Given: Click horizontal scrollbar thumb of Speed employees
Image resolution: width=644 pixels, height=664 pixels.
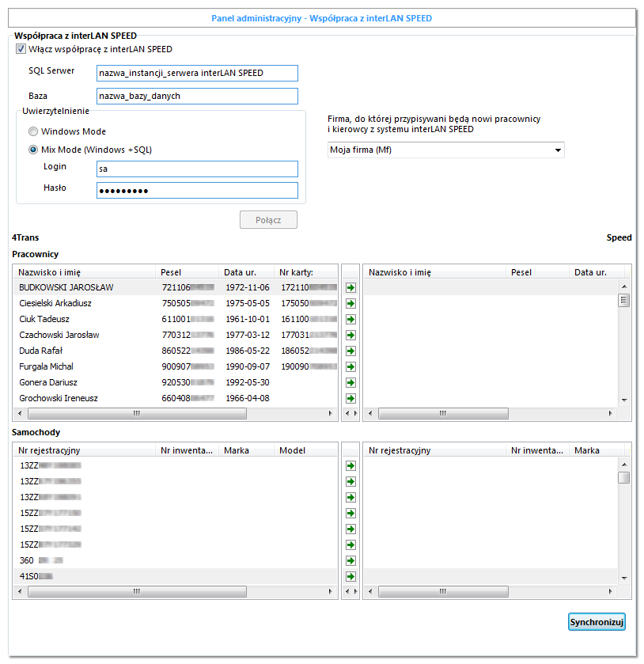Looking at the screenshot, I should pyautogui.click(x=443, y=413).
